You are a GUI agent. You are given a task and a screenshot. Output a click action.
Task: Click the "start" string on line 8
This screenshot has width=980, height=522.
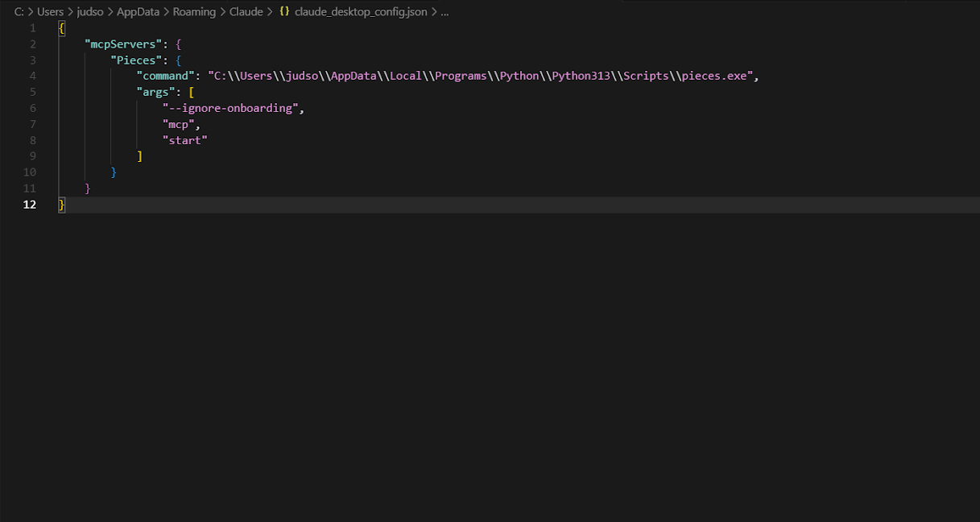pos(184,141)
